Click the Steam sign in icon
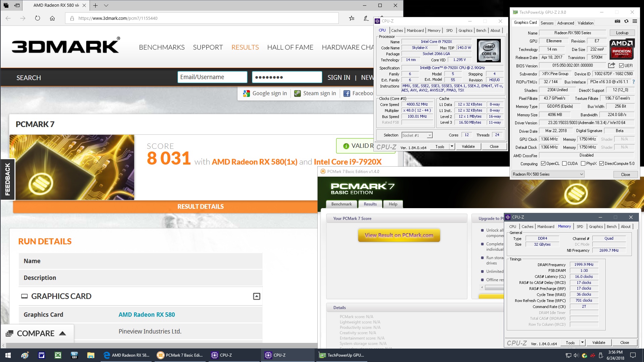 click(298, 94)
